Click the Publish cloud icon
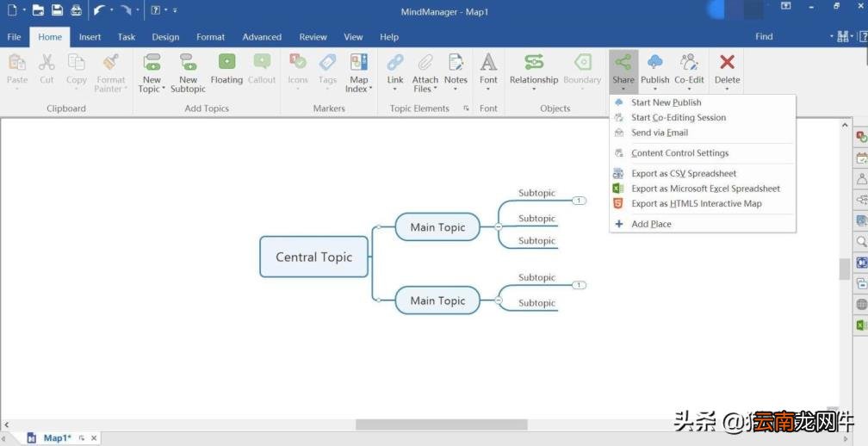 click(654, 62)
